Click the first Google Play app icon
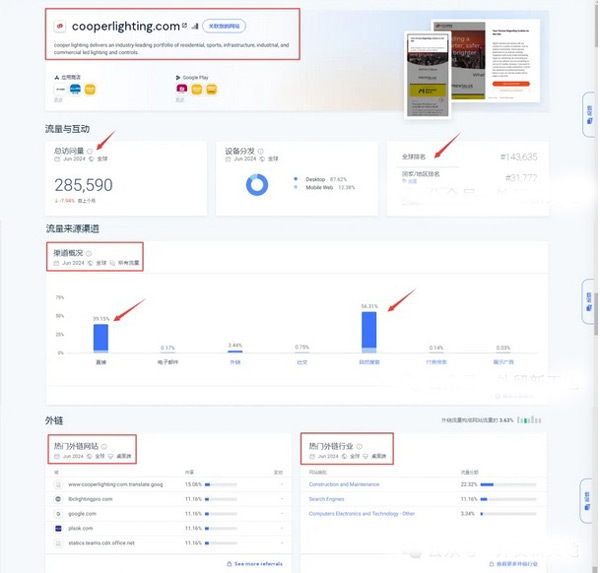The height and width of the screenshot is (573, 600). point(181,89)
